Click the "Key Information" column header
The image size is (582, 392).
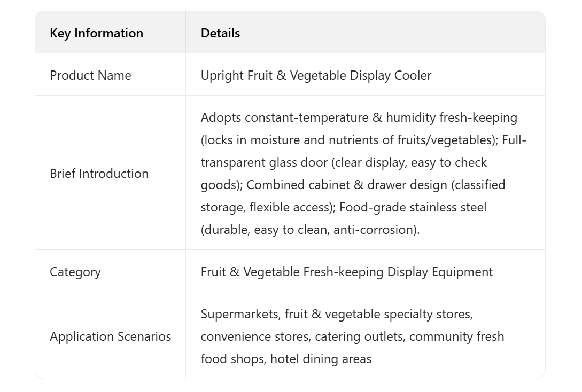(x=96, y=33)
